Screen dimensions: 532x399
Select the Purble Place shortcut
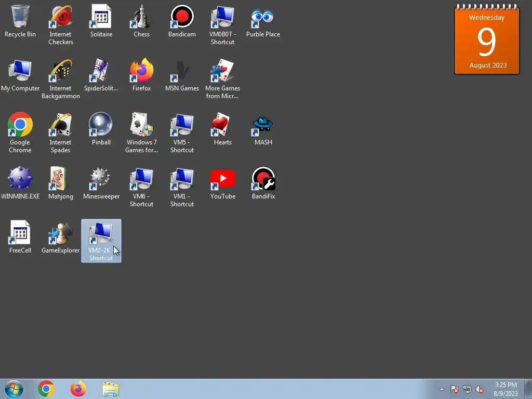pyautogui.click(x=263, y=22)
